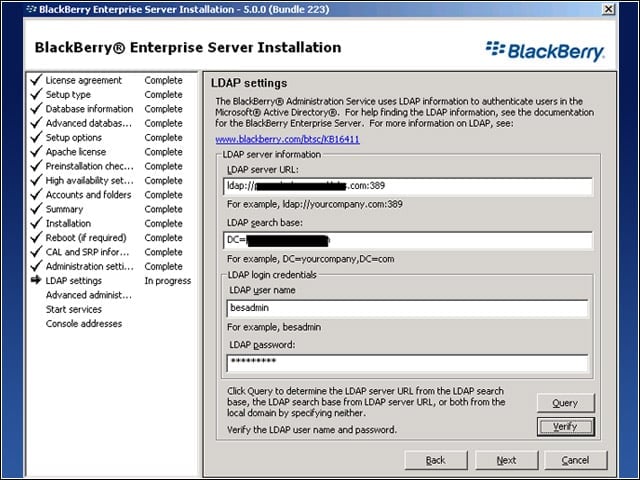Image resolution: width=640 pixels, height=480 pixels.
Task: Click checkmark beside Installation step
Action: 36,222
